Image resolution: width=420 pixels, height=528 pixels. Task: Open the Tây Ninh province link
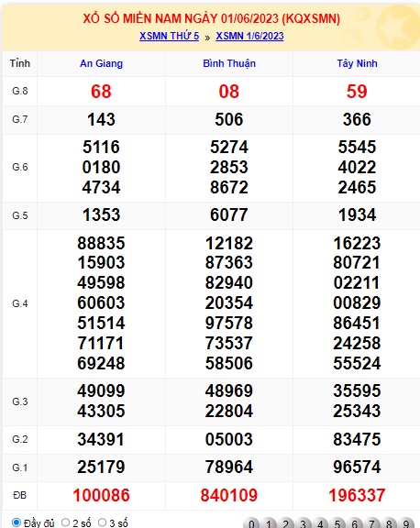pyautogui.click(x=357, y=63)
